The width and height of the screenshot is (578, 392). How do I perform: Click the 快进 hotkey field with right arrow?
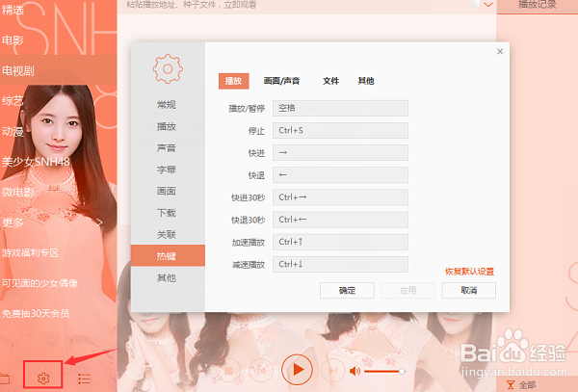tap(340, 152)
